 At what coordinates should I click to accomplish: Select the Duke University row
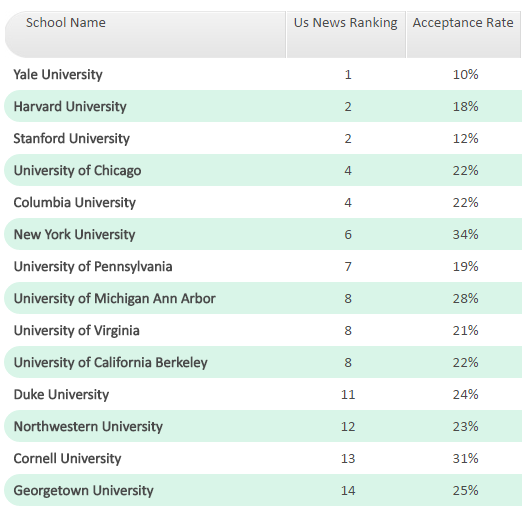[263, 394]
